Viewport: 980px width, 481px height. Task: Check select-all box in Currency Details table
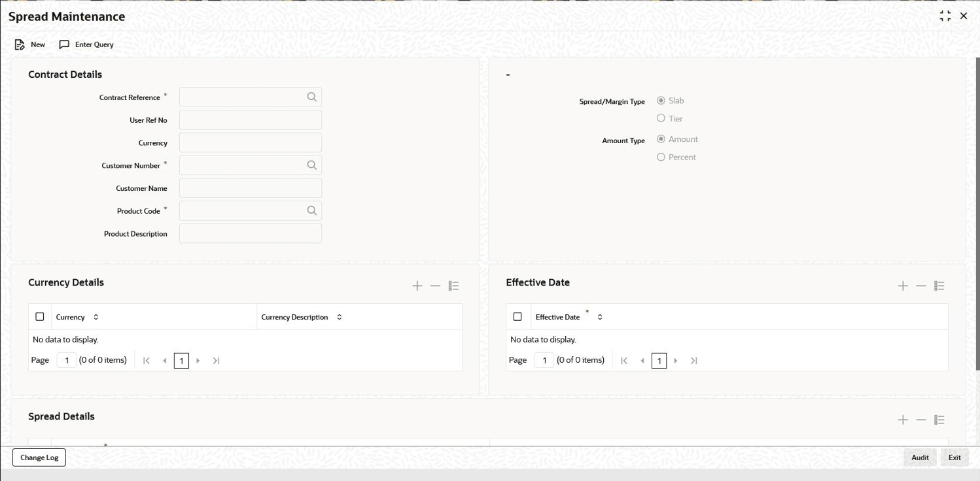(40, 317)
